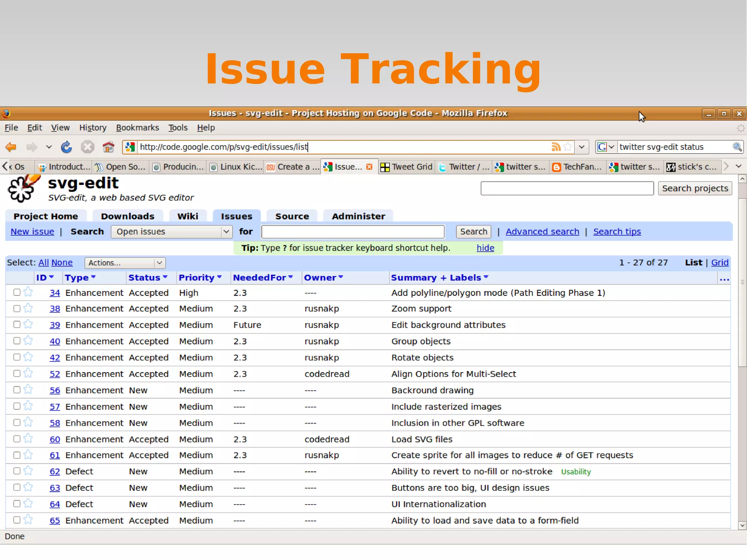Screen dimensions: 747x560
Task: Select the checkbox for issue 62
Action: coord(17,471)
